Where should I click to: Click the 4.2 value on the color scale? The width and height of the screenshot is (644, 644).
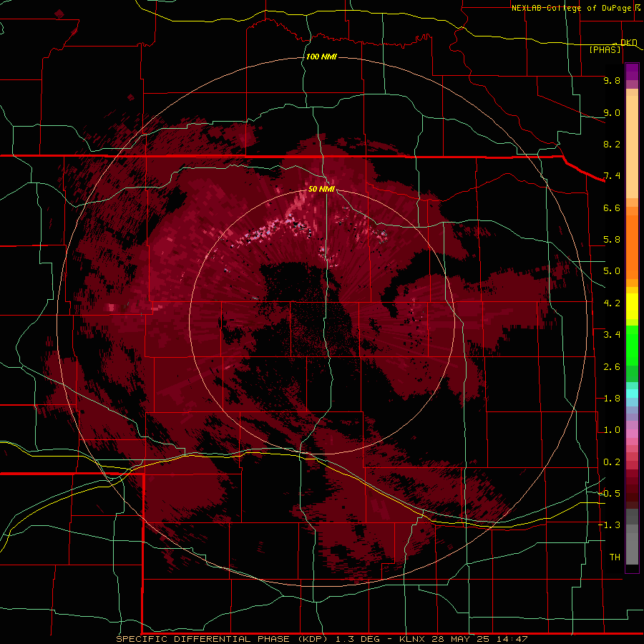coord(612,303)
